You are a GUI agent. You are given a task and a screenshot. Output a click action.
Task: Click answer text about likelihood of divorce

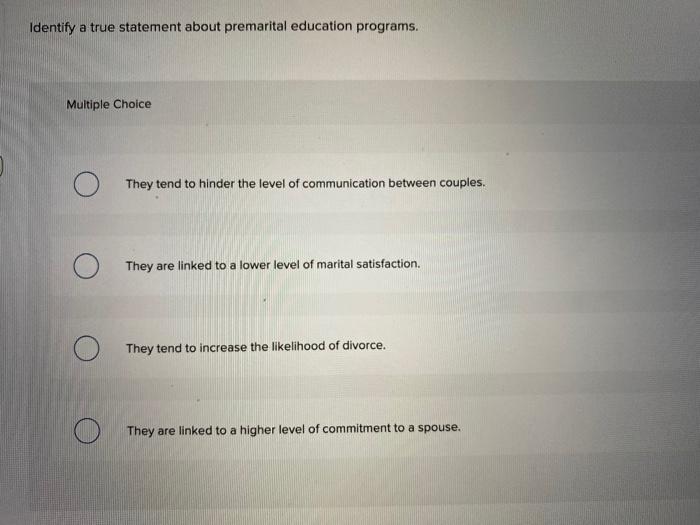(x=256, y=347)
